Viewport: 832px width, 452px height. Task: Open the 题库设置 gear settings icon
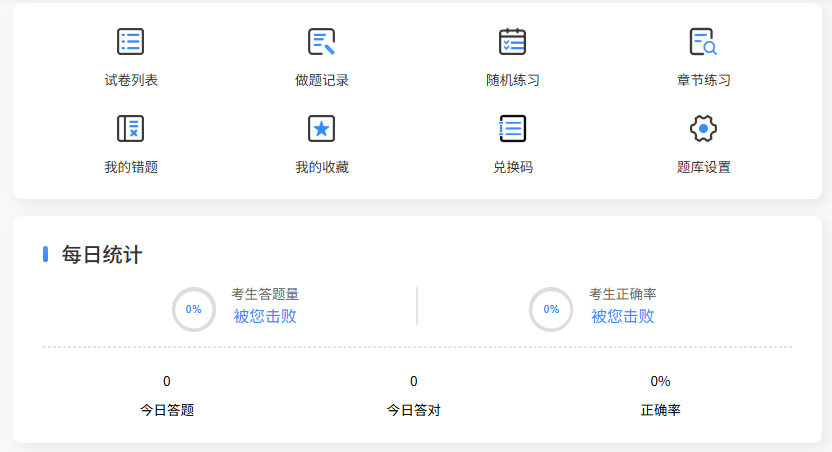point(703,128)
